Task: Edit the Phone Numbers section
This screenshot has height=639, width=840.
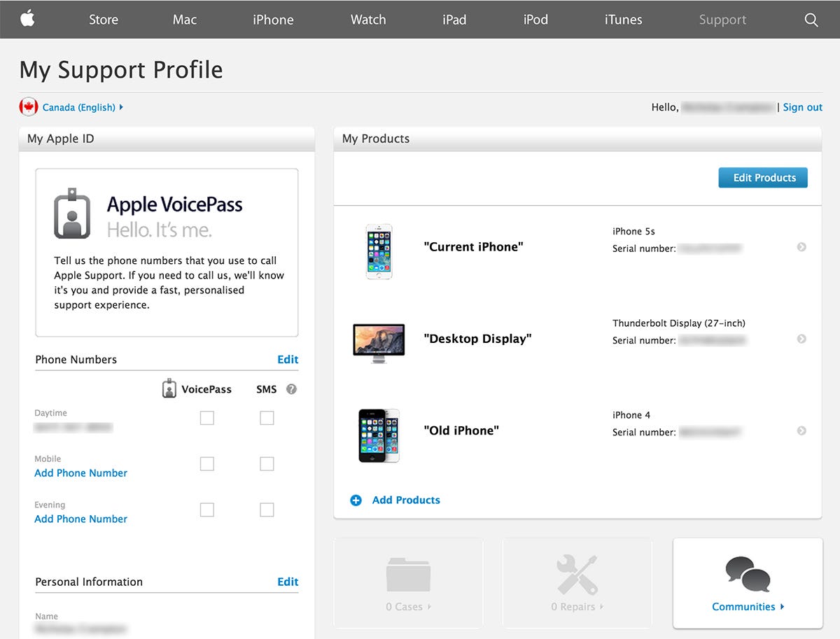Action: [288, 359]
